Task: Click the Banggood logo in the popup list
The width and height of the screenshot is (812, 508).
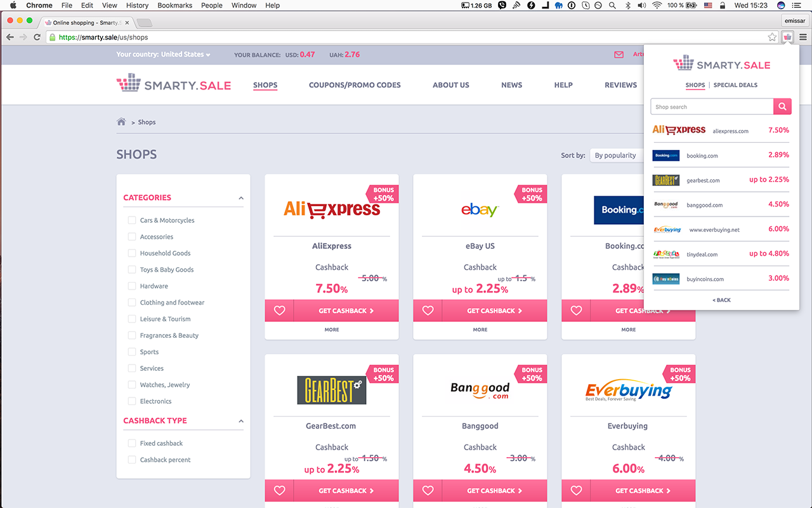Action: pos(666,204)
